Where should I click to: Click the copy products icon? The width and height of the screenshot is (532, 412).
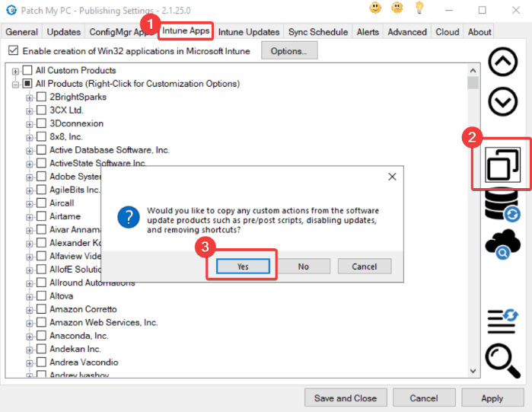[502, 164]
